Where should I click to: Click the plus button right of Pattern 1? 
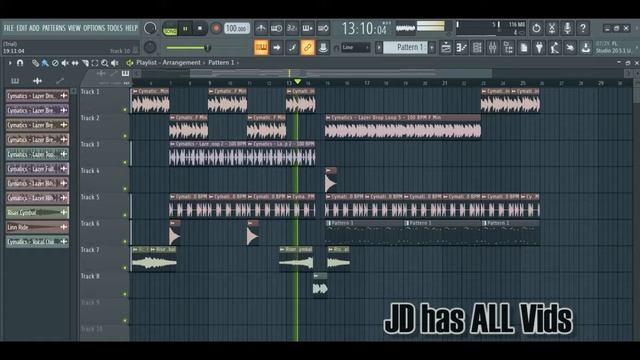click(x=432, y=48)
